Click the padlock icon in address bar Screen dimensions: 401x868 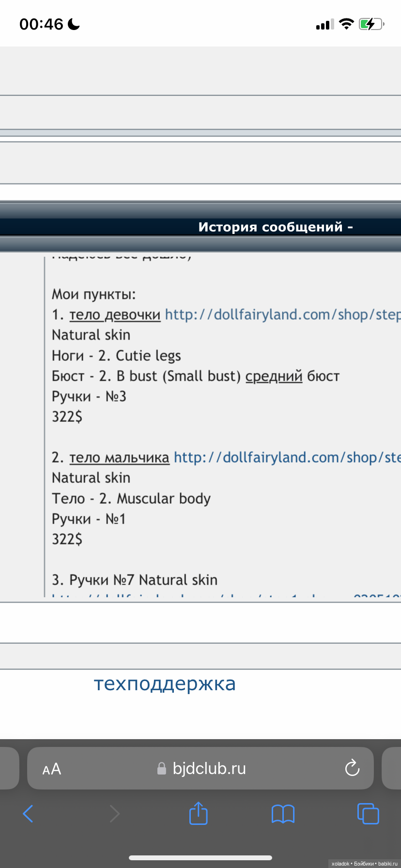(162, 769)
